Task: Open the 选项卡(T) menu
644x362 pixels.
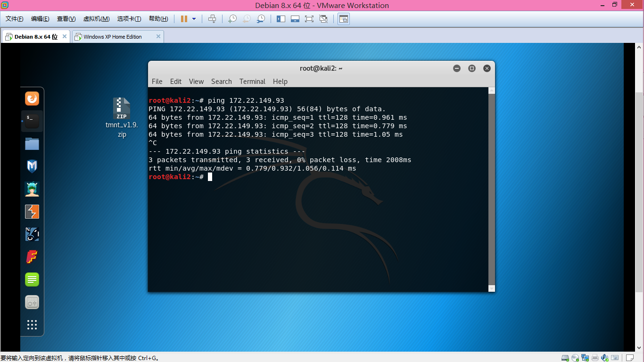Action: click(x=129, y=19)
